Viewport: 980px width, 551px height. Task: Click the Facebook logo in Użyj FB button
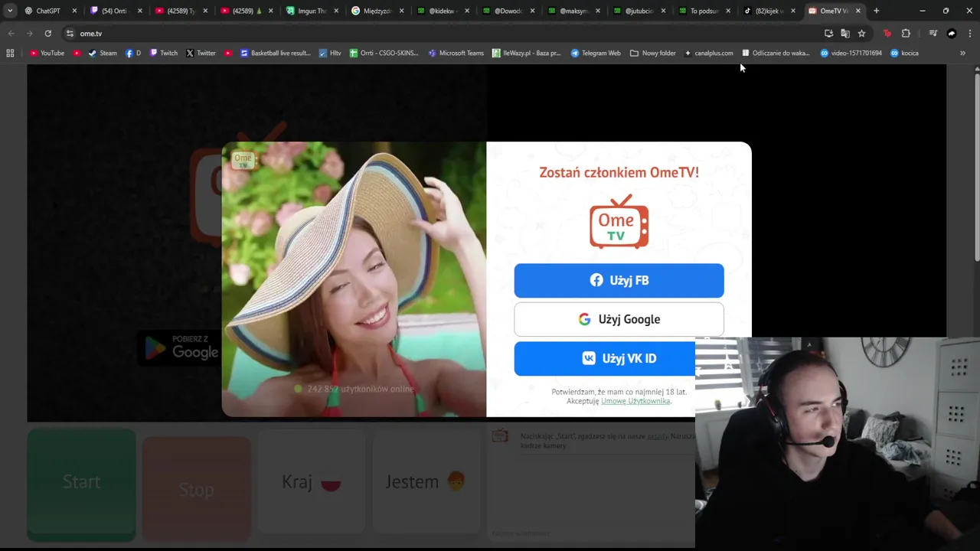click(596, 280)
